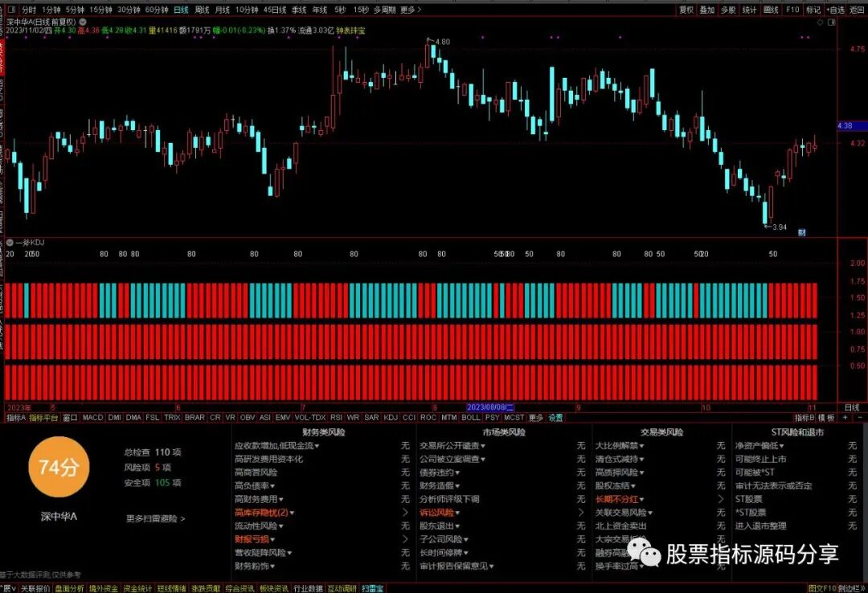868x593 pixels.
Task: Open 更多 periods dropdown in top bar
Action: [x=410, y=10]
